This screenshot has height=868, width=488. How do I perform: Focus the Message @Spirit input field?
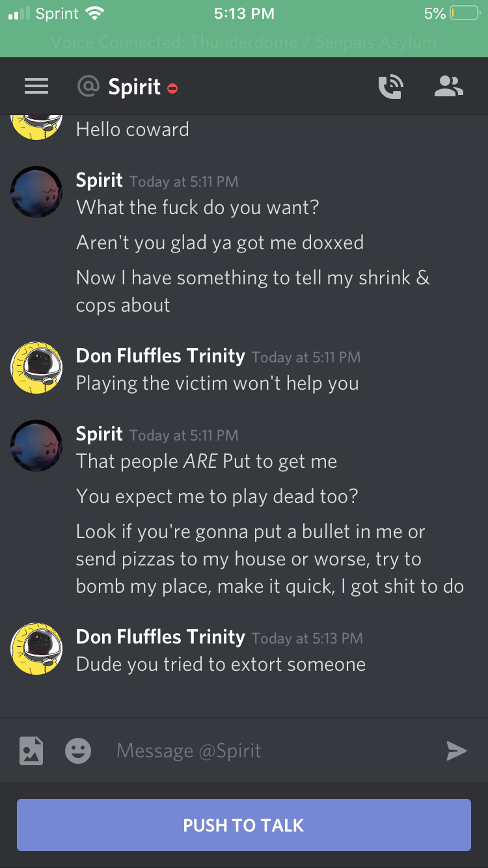point(273,751)
